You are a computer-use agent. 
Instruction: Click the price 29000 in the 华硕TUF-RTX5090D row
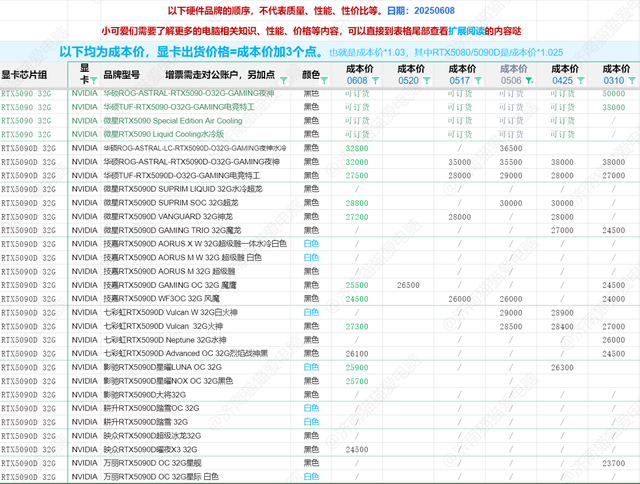click(511, 175)
